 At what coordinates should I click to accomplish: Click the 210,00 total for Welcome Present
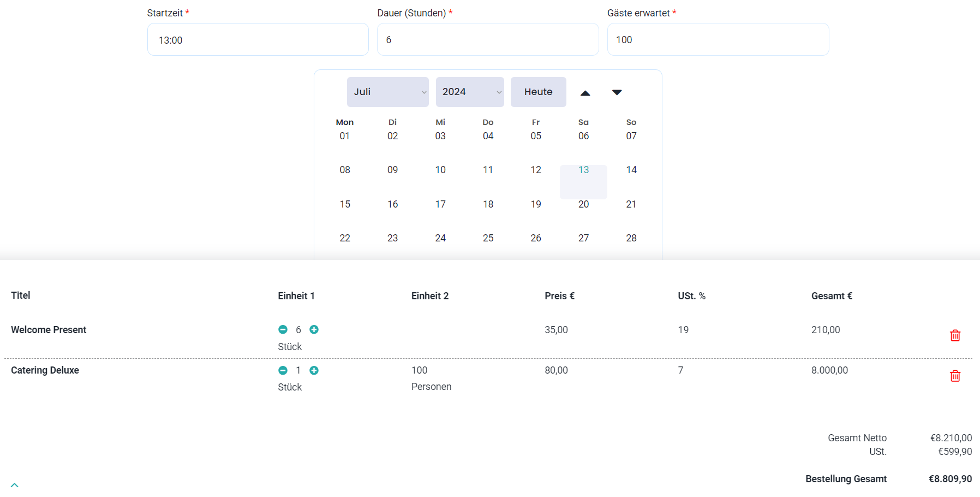point(826,330)
